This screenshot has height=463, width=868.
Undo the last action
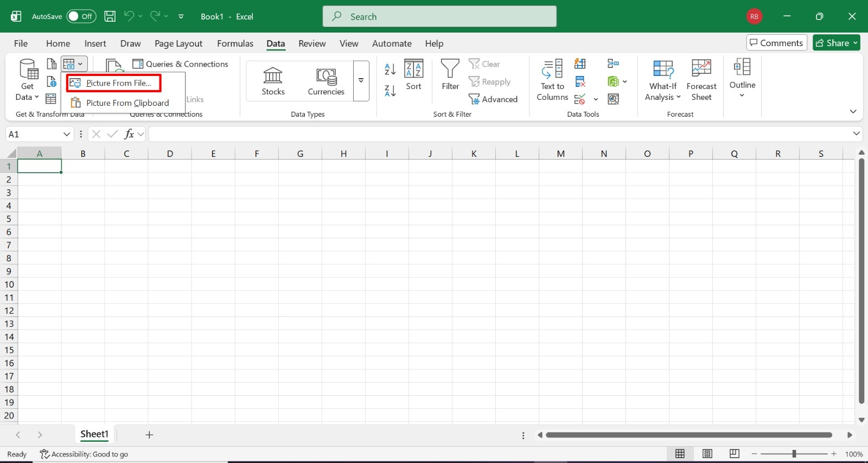click(129, 16)
